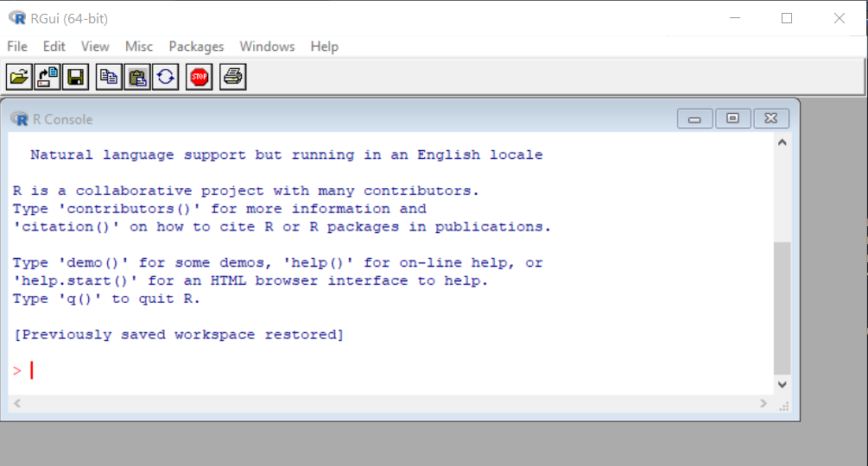Screen dimensions: 868x466
Task: Open the Packages menu
Action: [x=197, y=47]
